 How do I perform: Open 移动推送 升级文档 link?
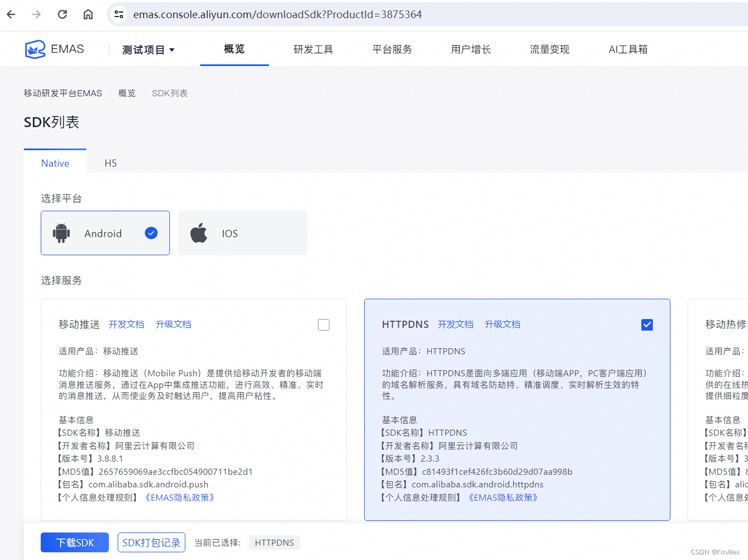coord(173,324)
